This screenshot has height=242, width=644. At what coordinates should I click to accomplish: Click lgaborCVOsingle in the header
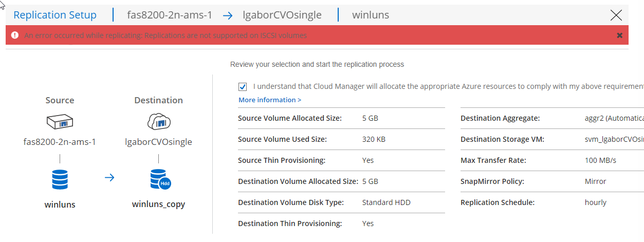tap(282, 15)
